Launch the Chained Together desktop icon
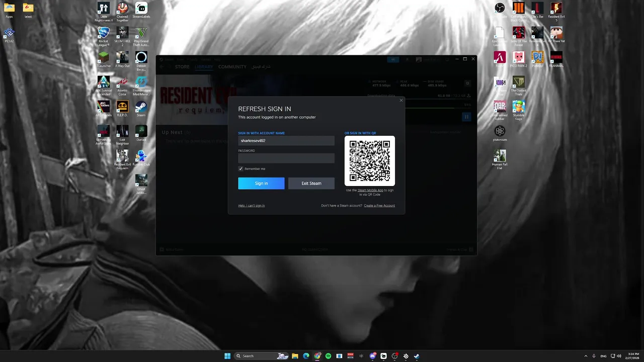Image resolution: width=644 pixels, height=362 pixels. 122,12
